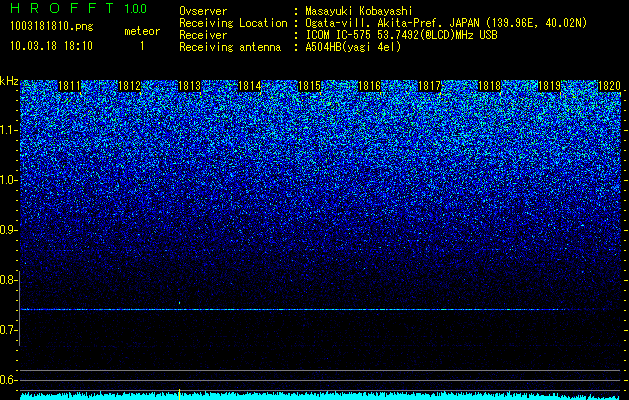Click the 'Receiving antenna' field label
The image size is (629, 400).
coord(230,47)
